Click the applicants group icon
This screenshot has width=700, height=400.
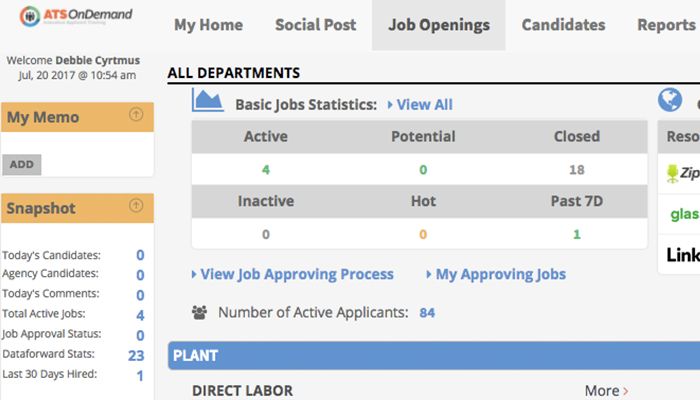click(x=199, y=313)
